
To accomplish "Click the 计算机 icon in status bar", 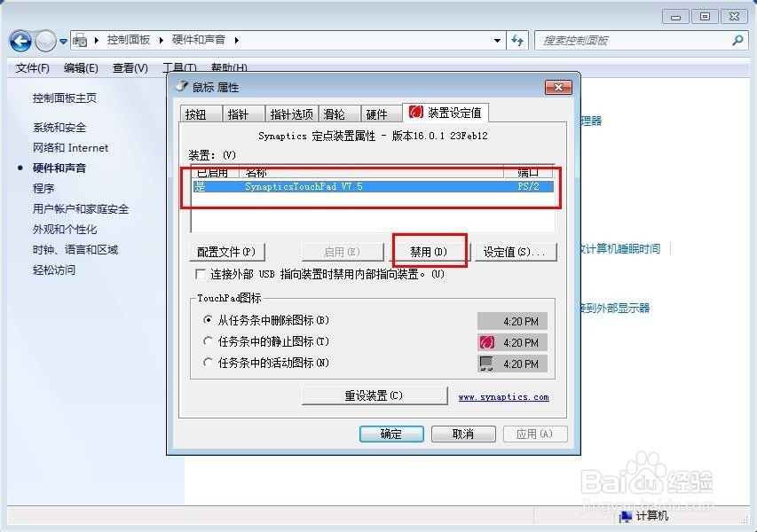I will (626, 516).
